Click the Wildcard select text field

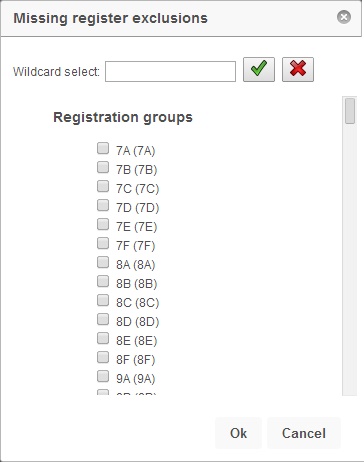170,71
